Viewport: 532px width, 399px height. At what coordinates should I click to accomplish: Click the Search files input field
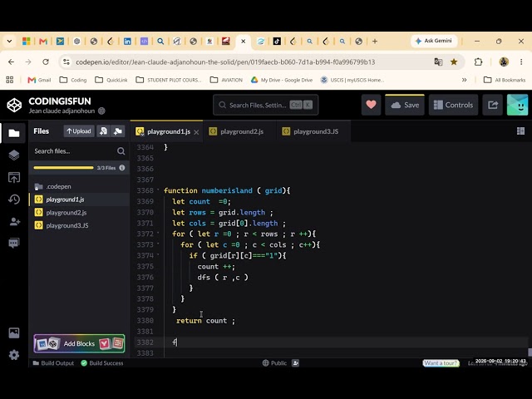[75, 151]
